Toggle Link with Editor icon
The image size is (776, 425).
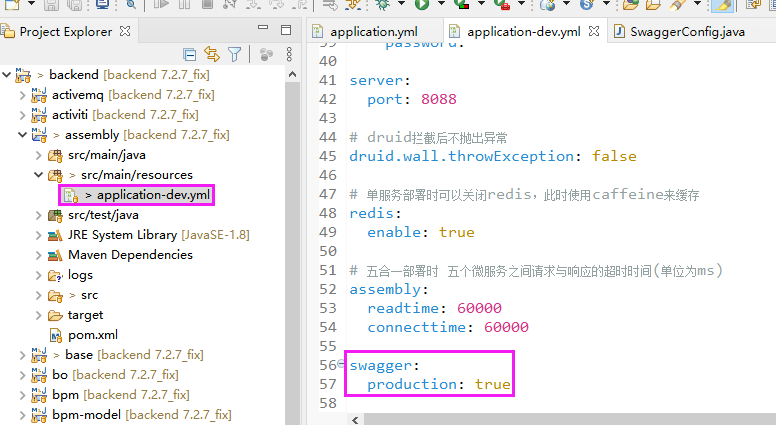coord(212,54)
